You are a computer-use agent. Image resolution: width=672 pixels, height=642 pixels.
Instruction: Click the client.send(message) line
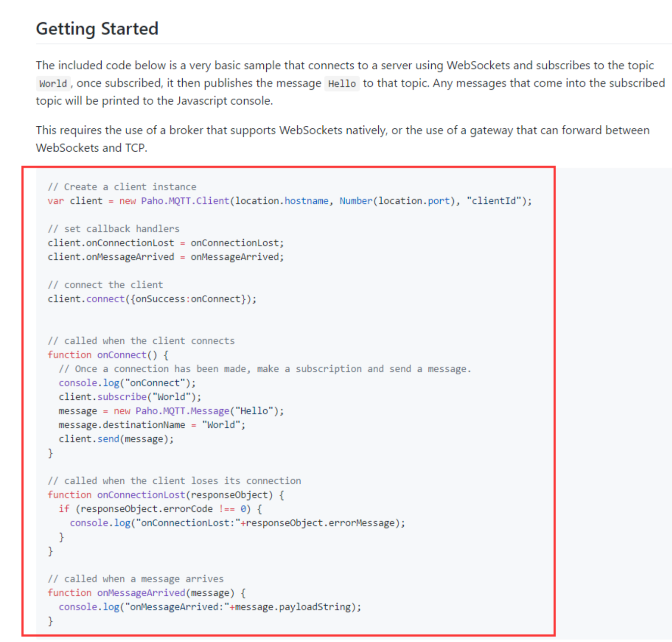pos(116,439)
